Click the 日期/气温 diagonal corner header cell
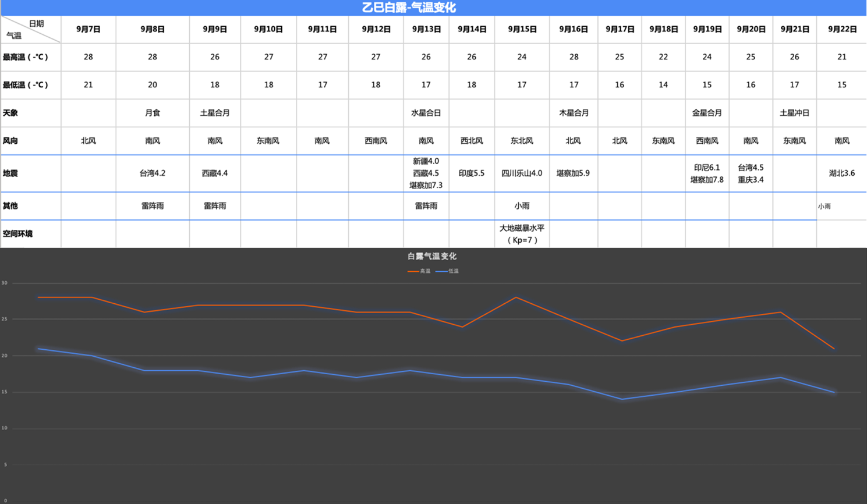Viewport: 867px width, 504px height. coord(30,29)
